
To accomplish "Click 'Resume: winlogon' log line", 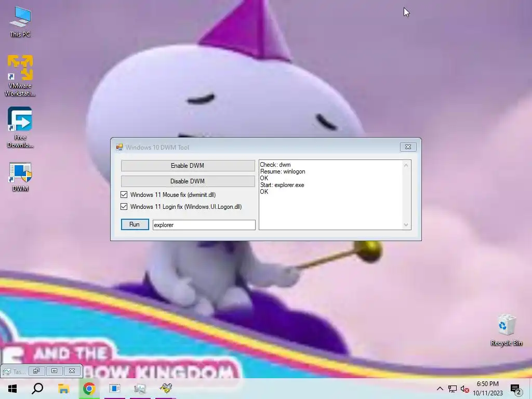I will click(283, 171).
